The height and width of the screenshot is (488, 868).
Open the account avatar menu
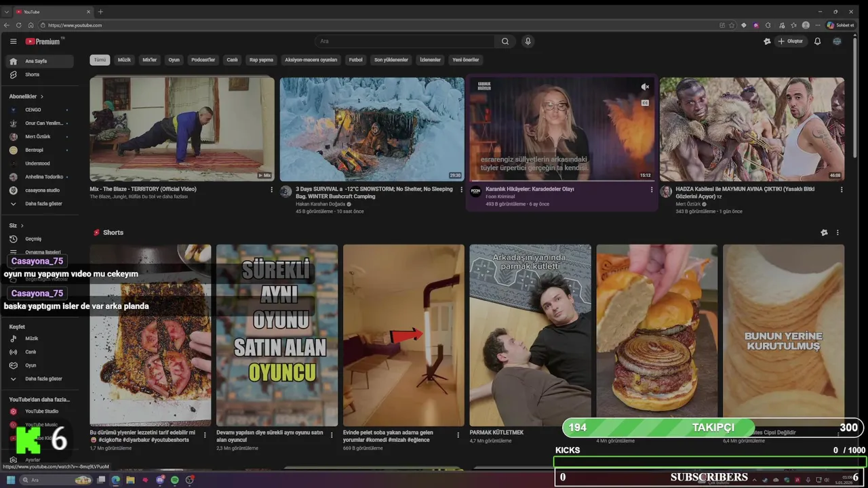coord(837,41)
